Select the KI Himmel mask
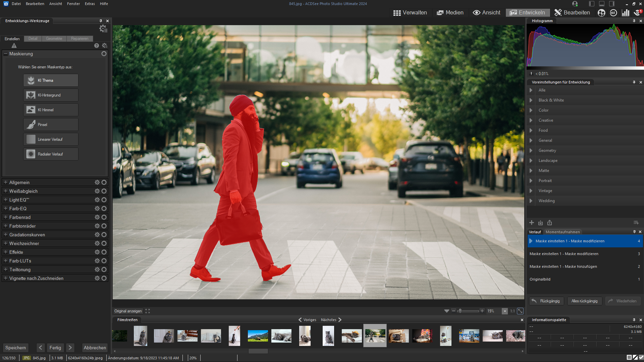Screen dimensions: 644x362 (x=51, y=110)
